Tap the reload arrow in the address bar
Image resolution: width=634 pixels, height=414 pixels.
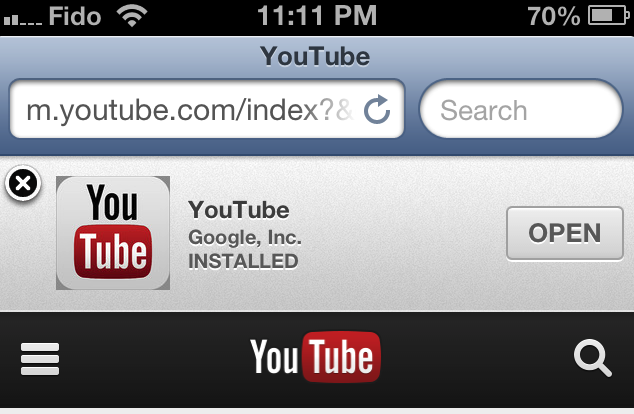[x=377, y=110]
